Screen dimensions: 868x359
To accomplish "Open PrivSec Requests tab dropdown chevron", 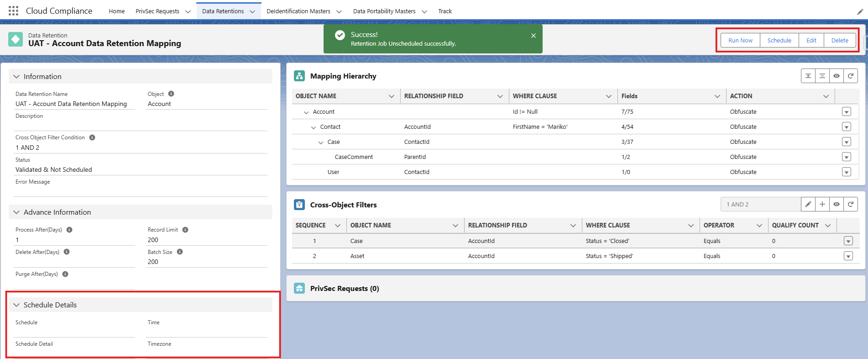I will (188, 11).
